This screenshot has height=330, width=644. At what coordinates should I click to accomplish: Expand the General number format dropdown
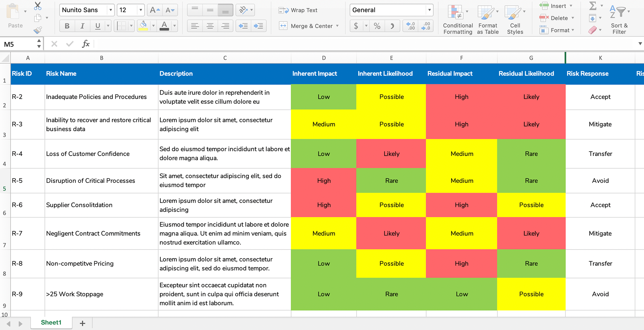point(429,10)
